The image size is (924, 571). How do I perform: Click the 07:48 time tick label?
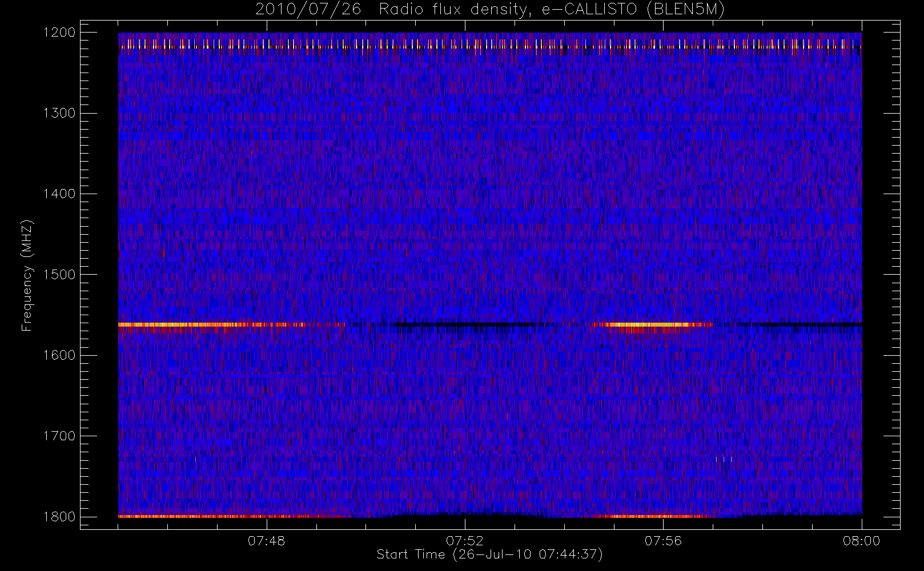(x=267, y=540)
